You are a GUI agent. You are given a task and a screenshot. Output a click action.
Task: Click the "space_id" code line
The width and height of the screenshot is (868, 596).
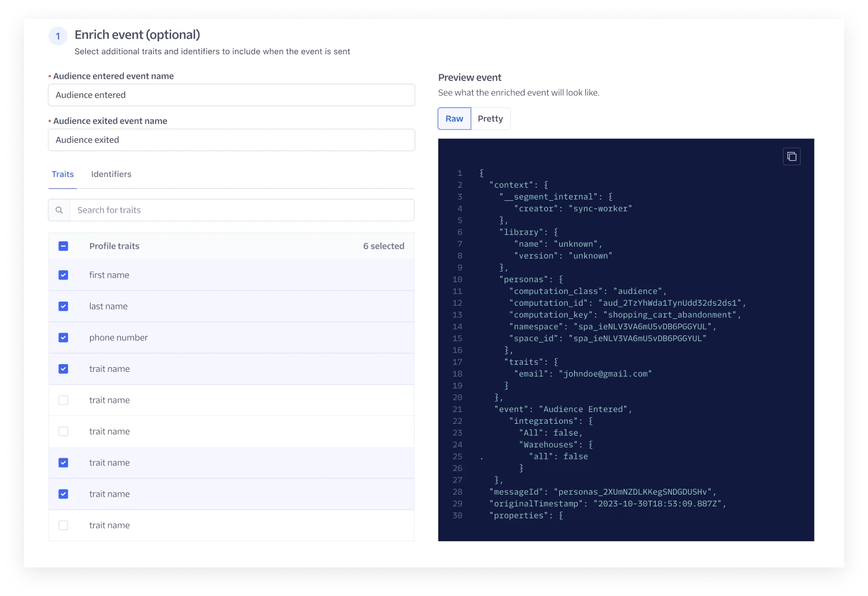tap(607, 339)
